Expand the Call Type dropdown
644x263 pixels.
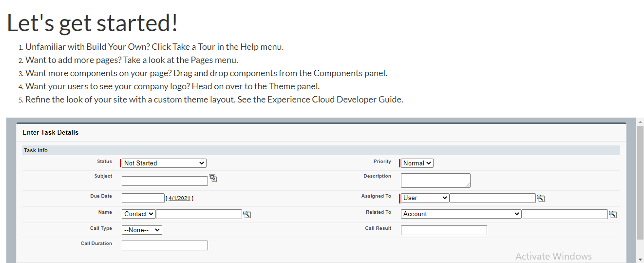click(142, 230)
